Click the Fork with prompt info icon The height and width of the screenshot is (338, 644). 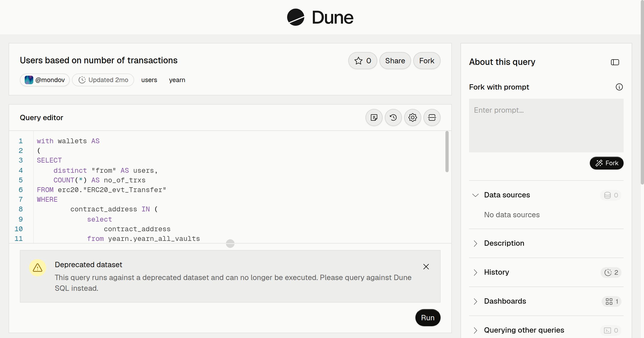(x=619, y=87)
